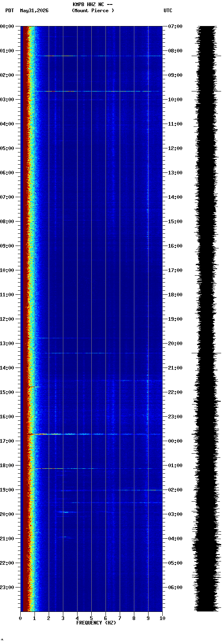224x644 pixels.
Task: Select 10:00 on the PDT time axis
Action: tap(7, 270)
